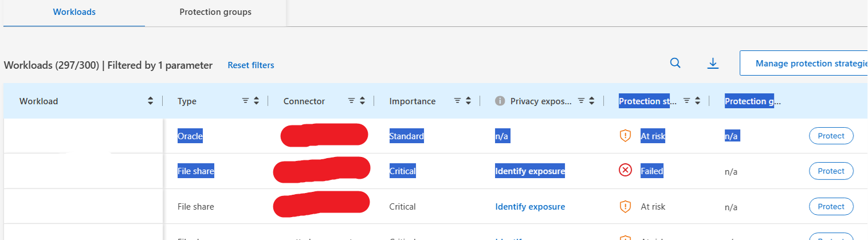Open the Connector column filter icon

[x=351, y=101]
